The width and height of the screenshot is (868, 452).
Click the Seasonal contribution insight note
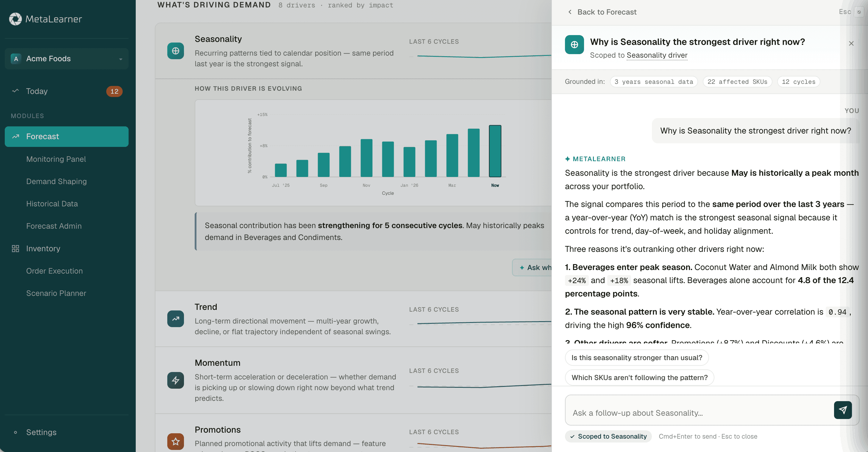click(373, 231)
